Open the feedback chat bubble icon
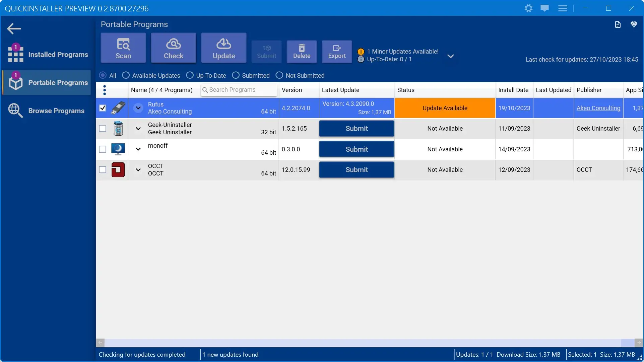 (545, 8)
